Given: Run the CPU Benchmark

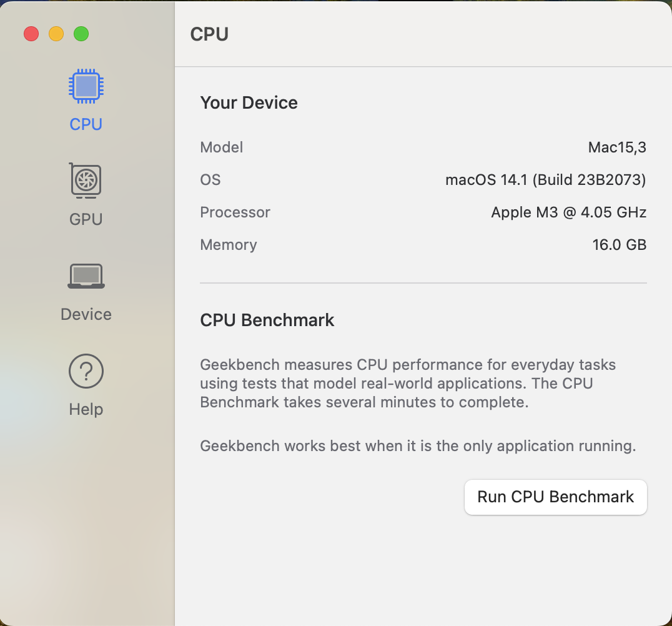Looking at the screenshot, I should point(555,497).
